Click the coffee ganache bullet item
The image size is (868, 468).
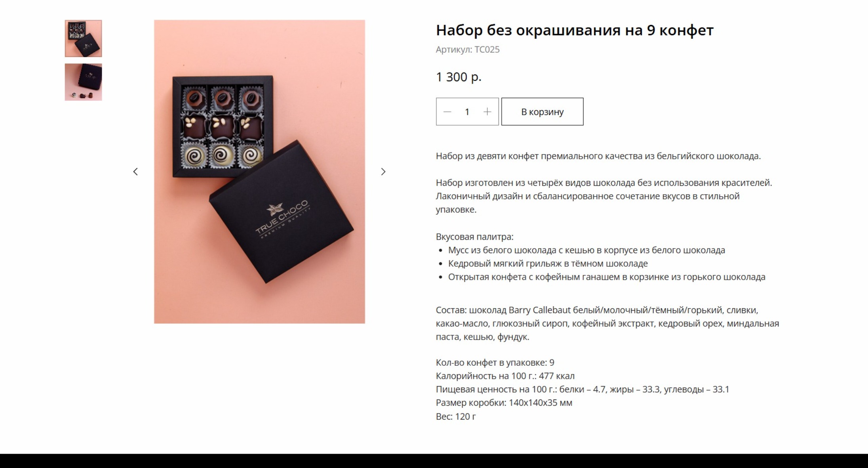(607, 277)
